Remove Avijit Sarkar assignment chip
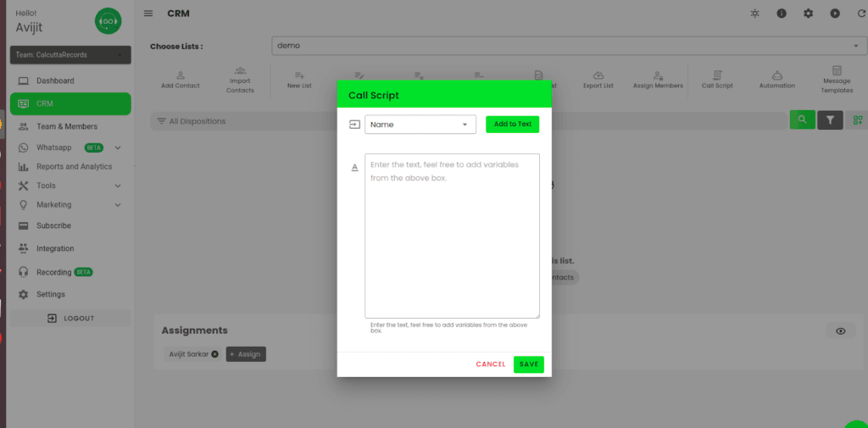Image resolution: width=868 pixels, height=428 pixels. (x=214, y=354)
